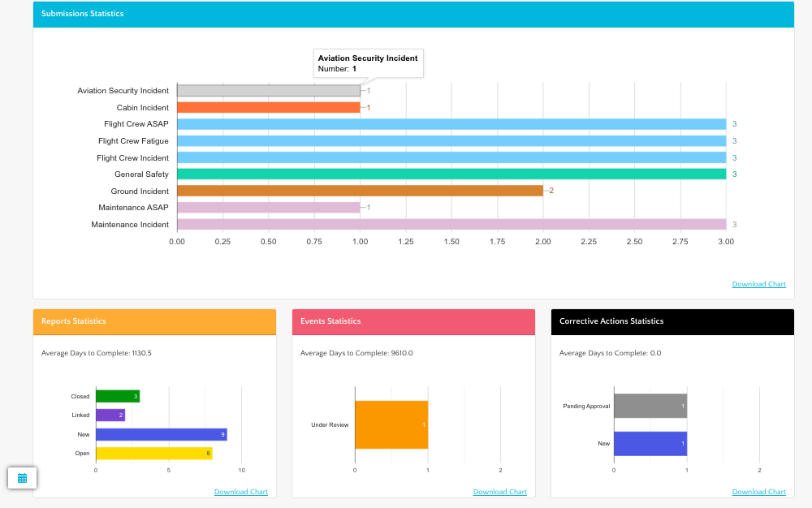Click the Reports Statistics panel header
Viewport: 812px width, 508px height.
[154, 322]
